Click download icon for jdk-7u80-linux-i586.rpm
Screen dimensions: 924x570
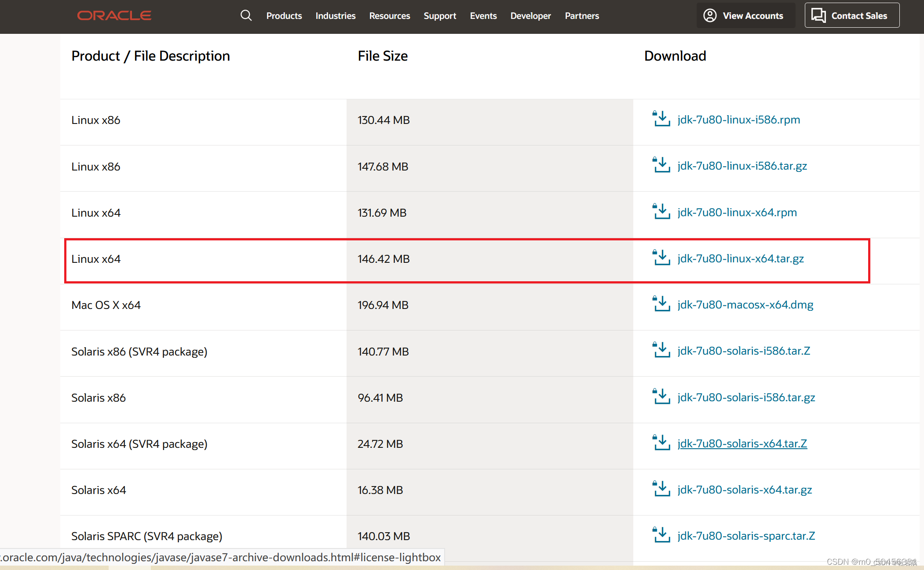click(x=661, y=119)
